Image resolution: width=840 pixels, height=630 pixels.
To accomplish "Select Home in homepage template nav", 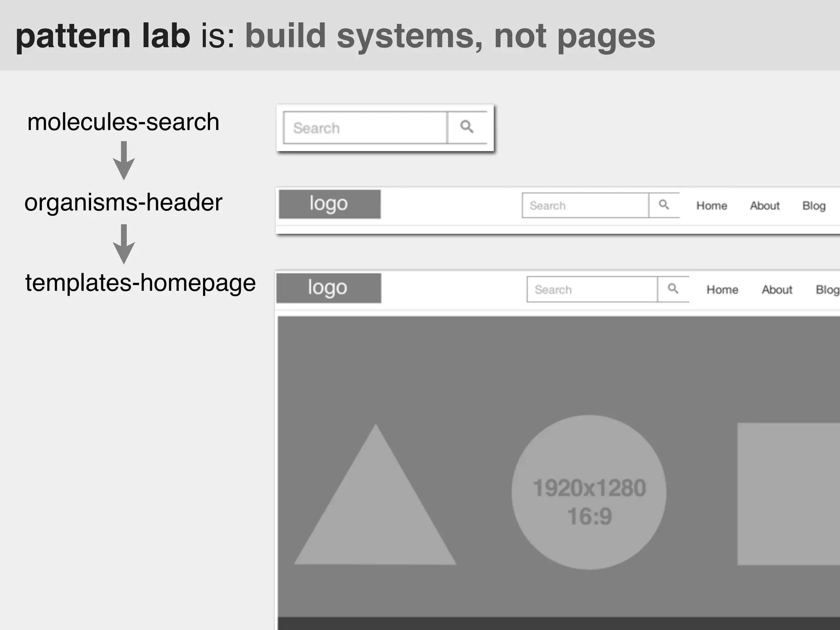I will tap(722, 290).
